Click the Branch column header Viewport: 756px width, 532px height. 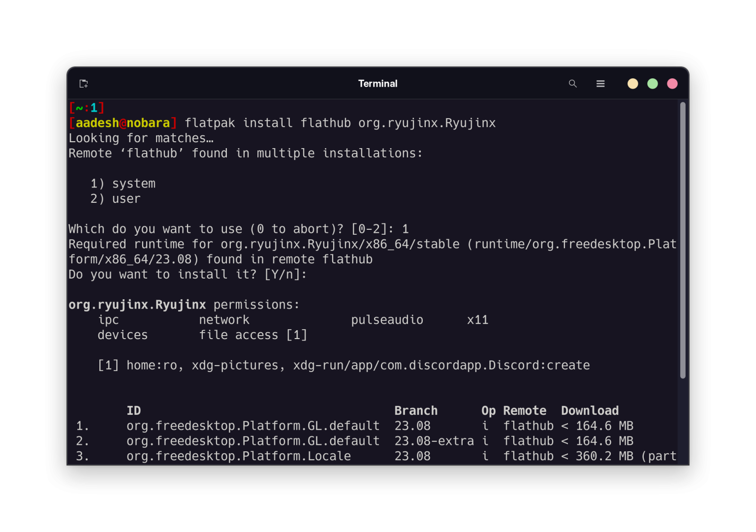click(x=415, y=410)
